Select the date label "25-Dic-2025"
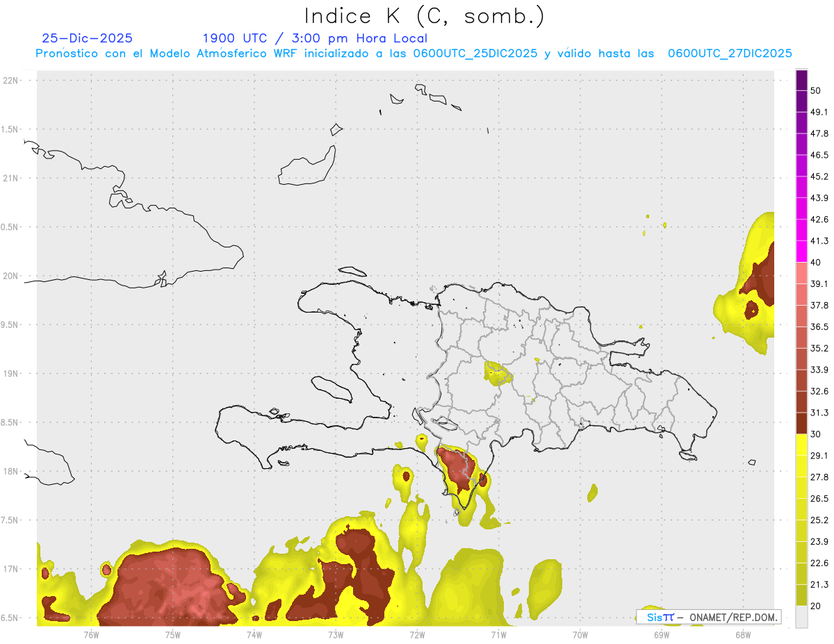The height and width of the screenshot is (644, 834). pos(88,38)
